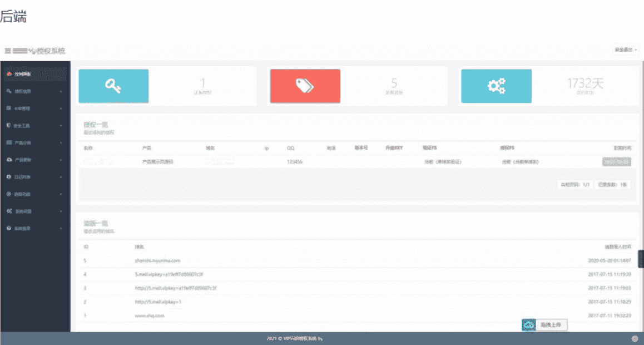
Task: Expand the card management menu arrow
Action: point(61,109)
